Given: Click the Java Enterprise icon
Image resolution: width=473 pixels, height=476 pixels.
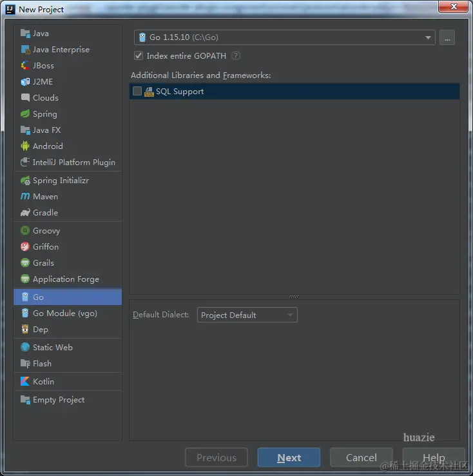Looking at the screenshot, I should 25,50.
